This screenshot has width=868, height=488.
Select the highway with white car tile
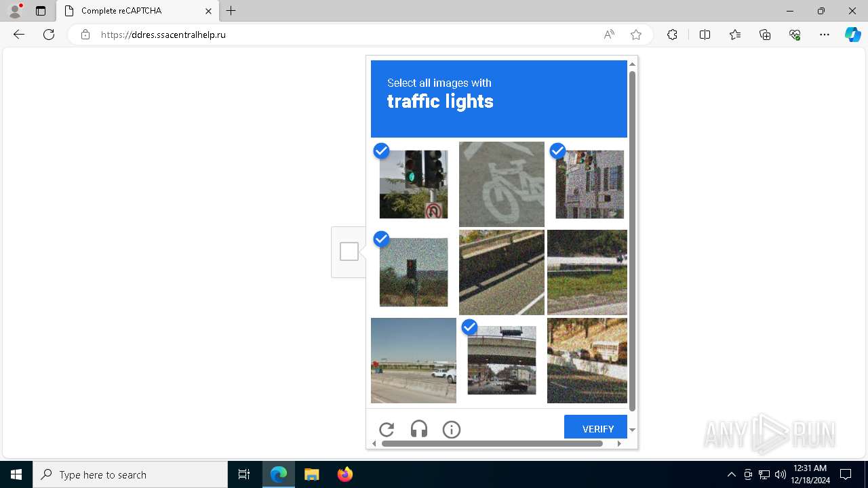[414, 361]
